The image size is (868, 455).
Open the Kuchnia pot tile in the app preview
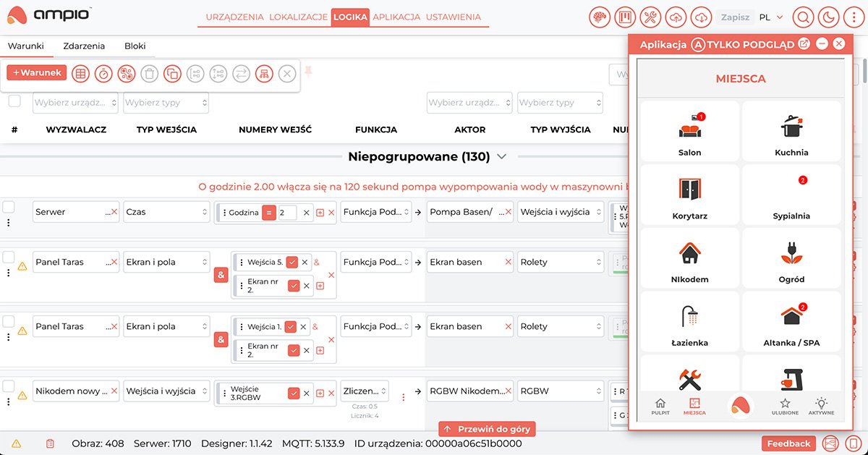point(791,132)
